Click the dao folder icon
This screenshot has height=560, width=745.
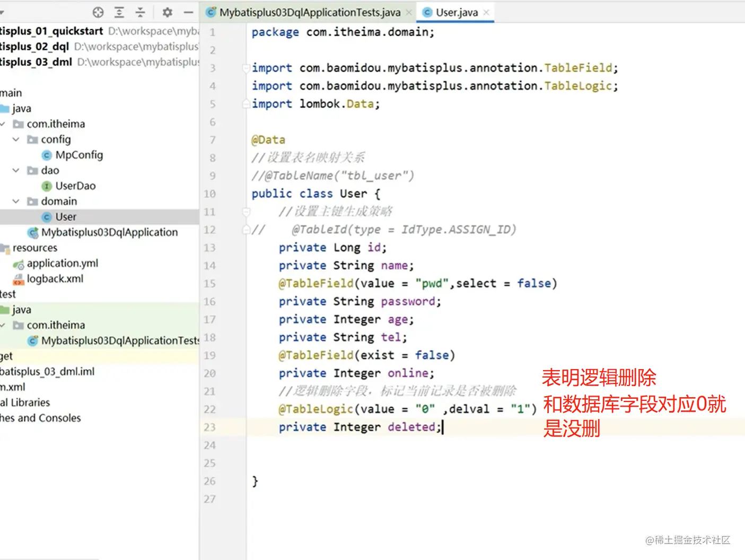point(33,171)
